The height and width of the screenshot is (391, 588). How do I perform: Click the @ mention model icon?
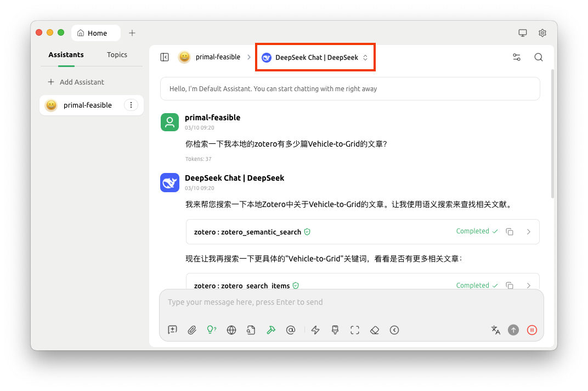click(x=291, y=330)
